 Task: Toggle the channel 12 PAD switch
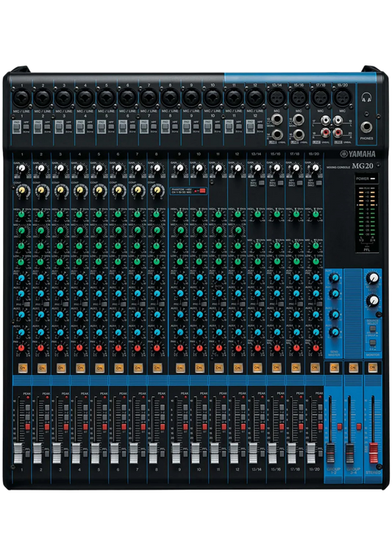coord(250,127)
